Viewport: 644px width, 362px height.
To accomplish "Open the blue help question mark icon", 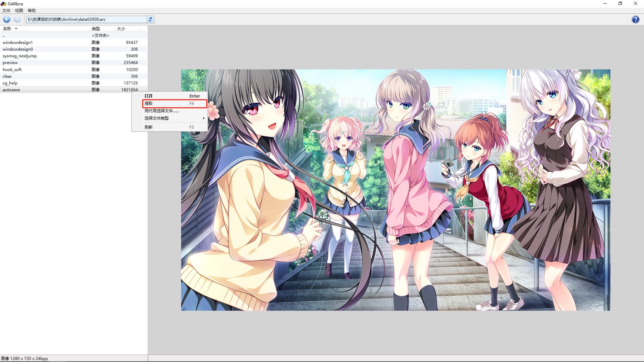I will (635, 19).
